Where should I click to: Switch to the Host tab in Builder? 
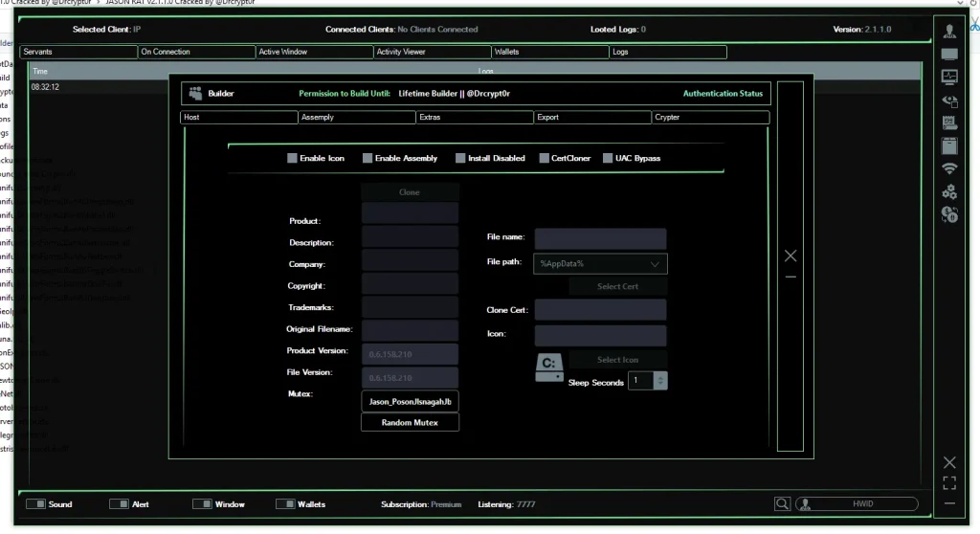[238, 118]
